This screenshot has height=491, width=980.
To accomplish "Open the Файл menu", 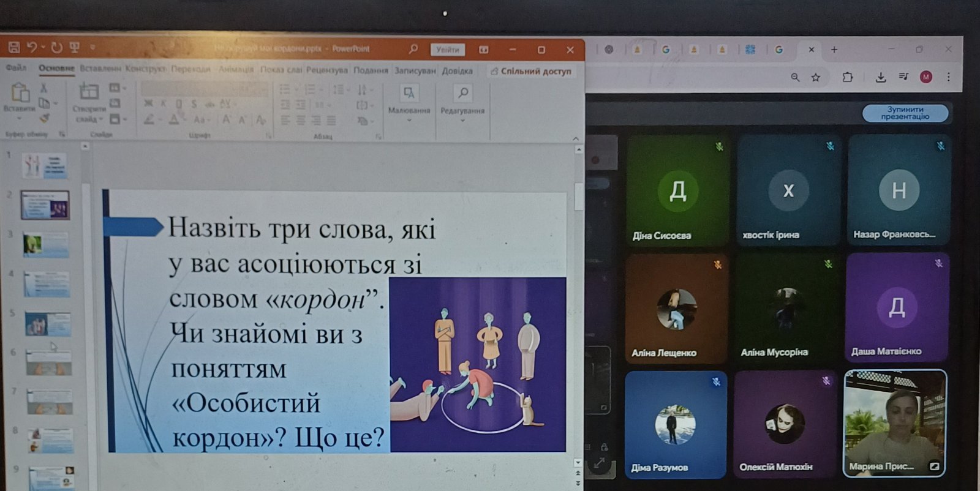I will tap(16, 68).
